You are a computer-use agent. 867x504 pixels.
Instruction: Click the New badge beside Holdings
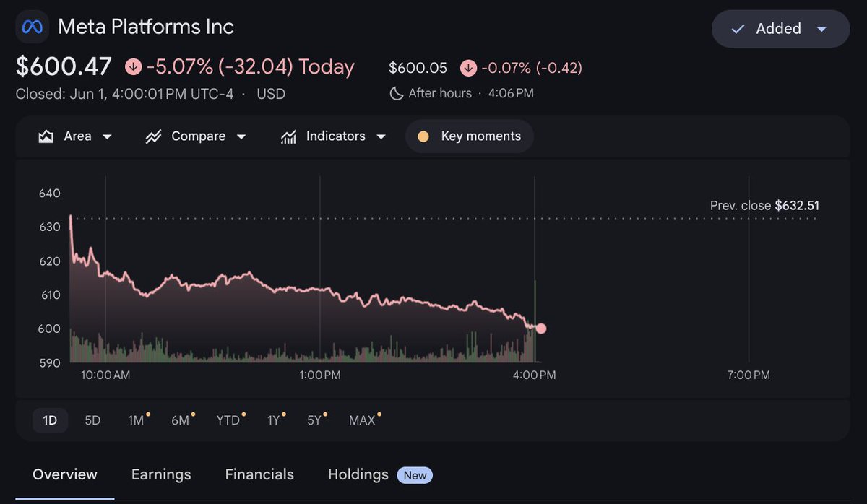click(x=415, y=475)
